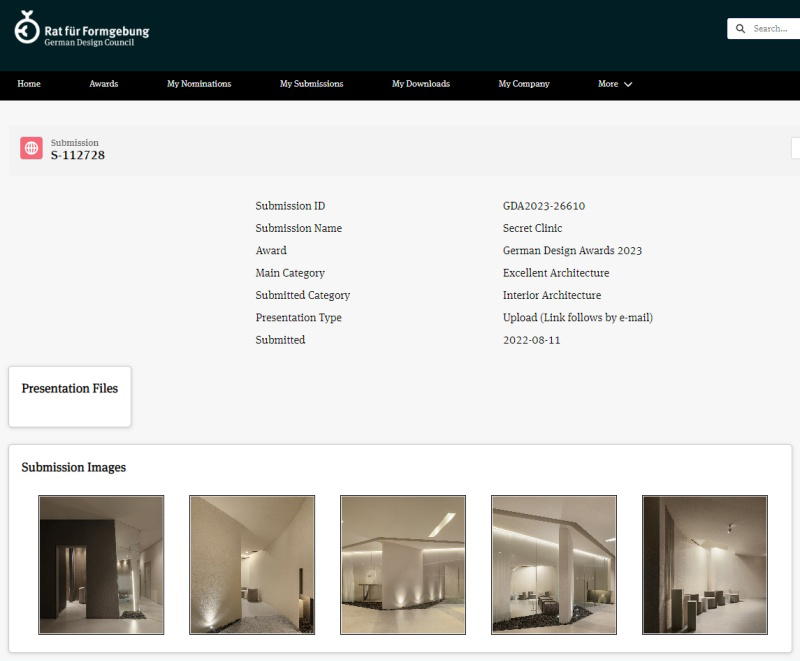
Task: Select the submission number S-112728
Action: [x=78, y=155]
